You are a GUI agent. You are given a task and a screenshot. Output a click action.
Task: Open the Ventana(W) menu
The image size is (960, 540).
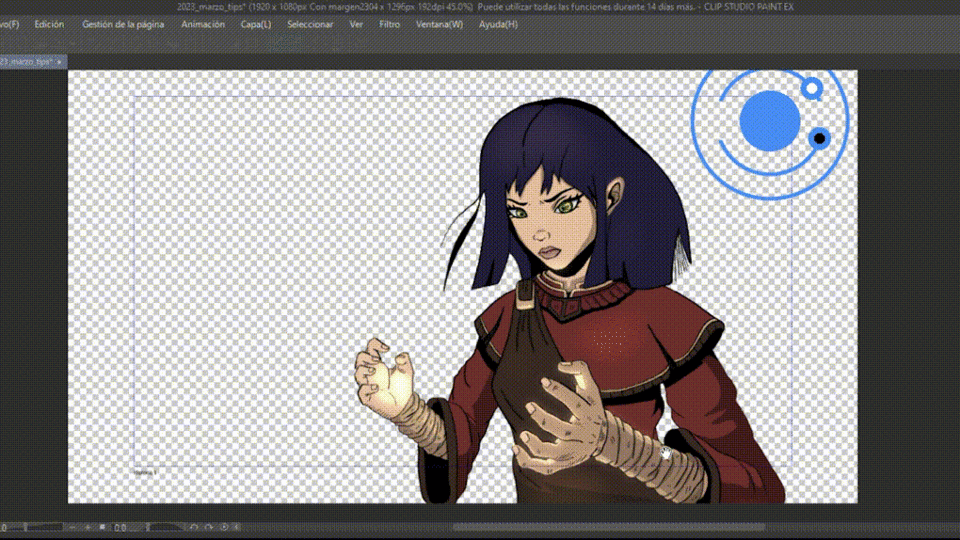(439, 24)
